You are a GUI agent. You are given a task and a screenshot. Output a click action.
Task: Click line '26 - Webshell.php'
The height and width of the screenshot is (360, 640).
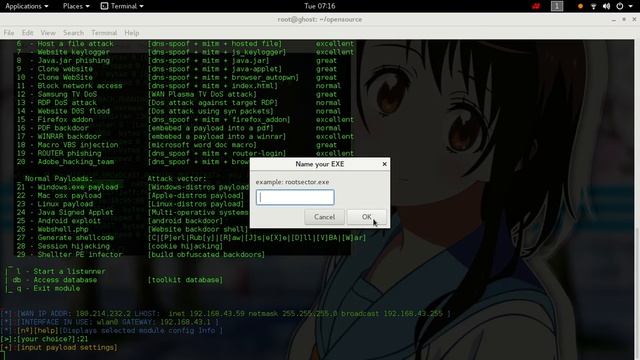coord(53,229)
